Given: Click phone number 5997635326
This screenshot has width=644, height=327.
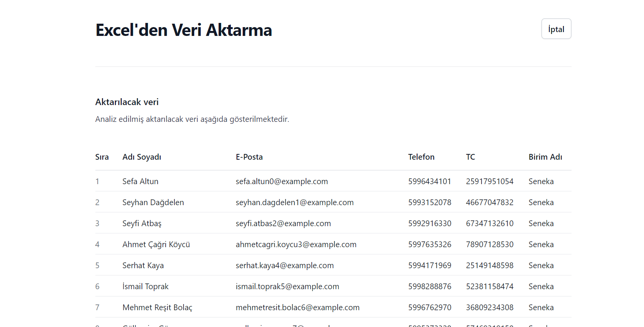Looking at the screenshot, I should [430, 244].
